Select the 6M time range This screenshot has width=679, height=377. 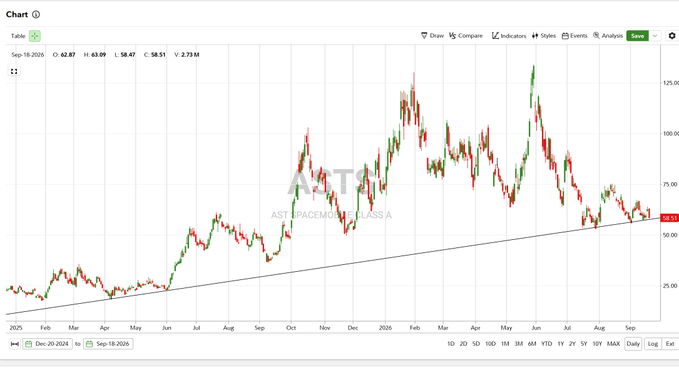(532, 344)
